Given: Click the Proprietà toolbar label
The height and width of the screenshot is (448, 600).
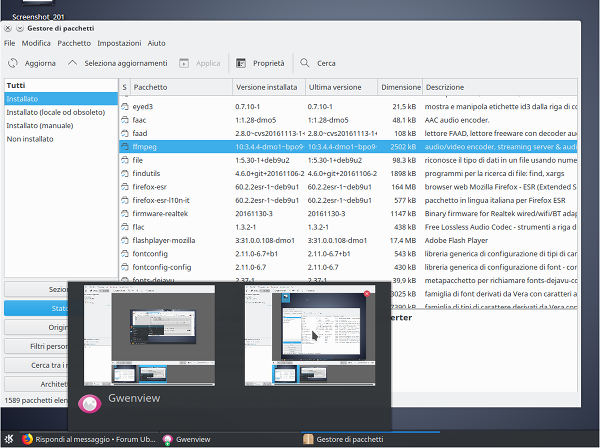Looking at the screenshot, I should click(x=269, y=63).
